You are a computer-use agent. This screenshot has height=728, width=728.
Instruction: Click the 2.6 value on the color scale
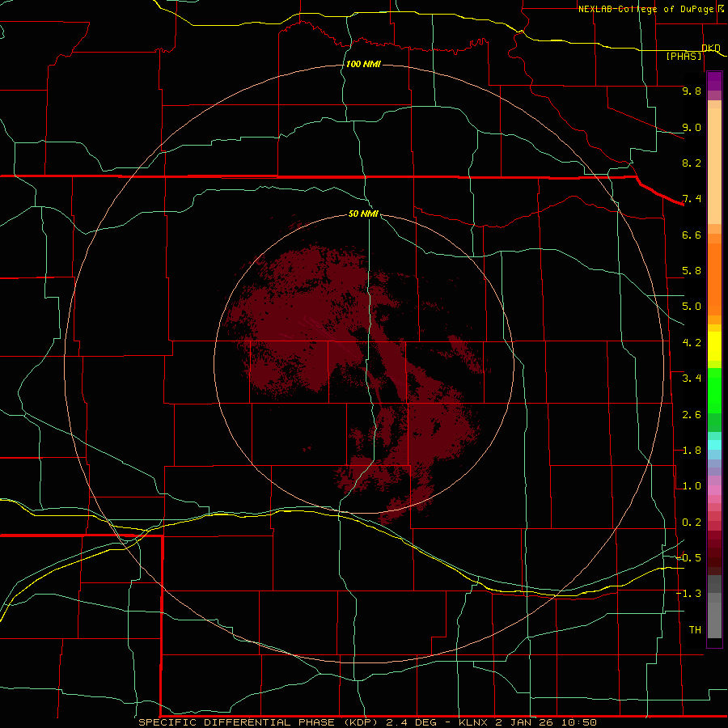[692, 415]
